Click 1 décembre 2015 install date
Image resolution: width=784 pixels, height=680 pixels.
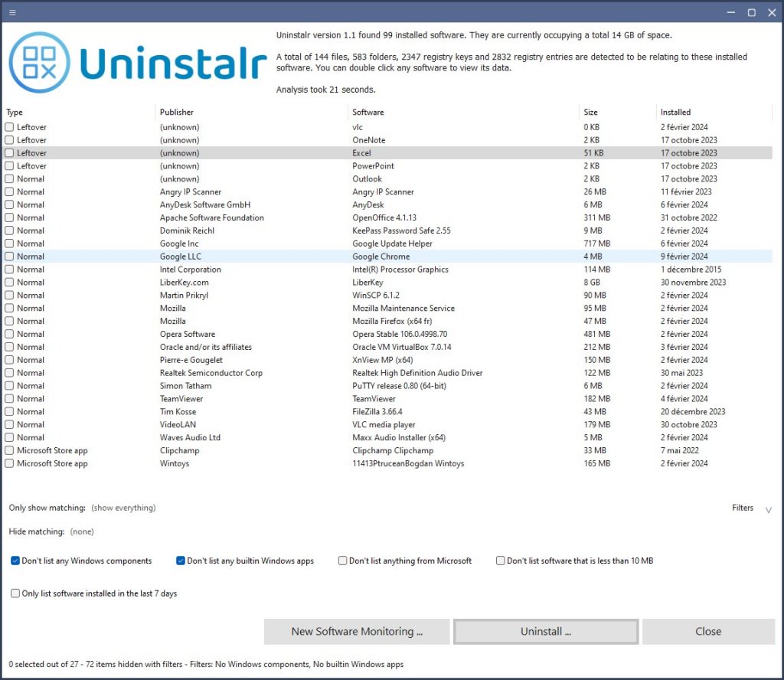click(691, 270)
